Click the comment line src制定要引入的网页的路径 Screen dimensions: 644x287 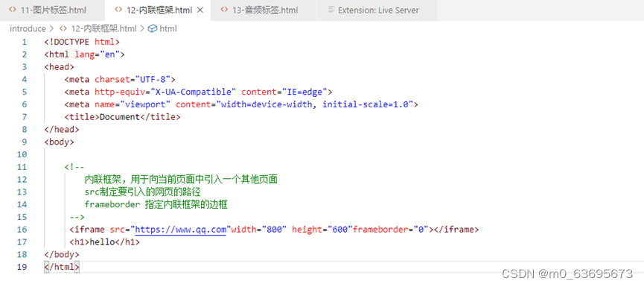click(x=142, y=192)
